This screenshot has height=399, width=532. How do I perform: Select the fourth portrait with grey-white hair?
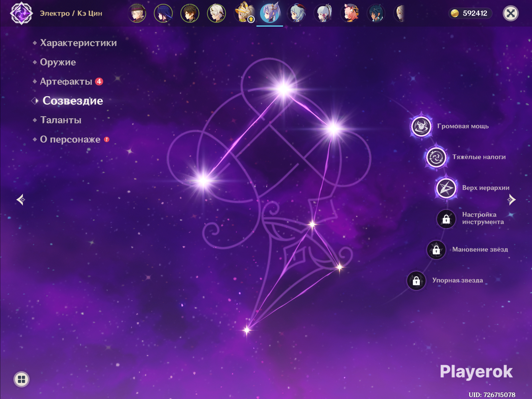point(216,13)
